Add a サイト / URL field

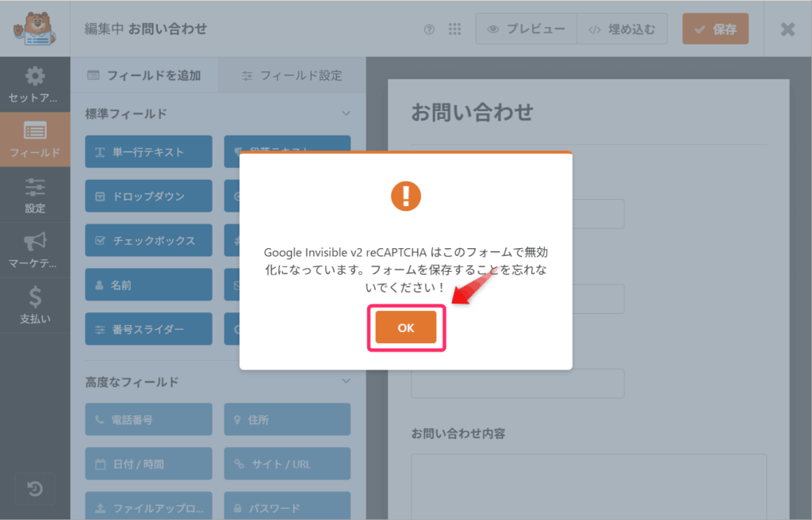287,464
